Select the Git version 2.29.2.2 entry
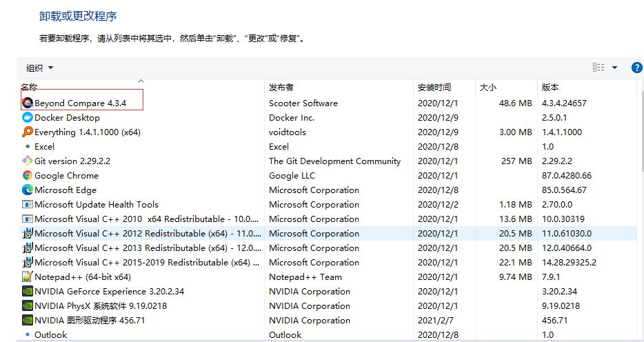This screenshot has height=342, width=644. click(x=72, y=161)
